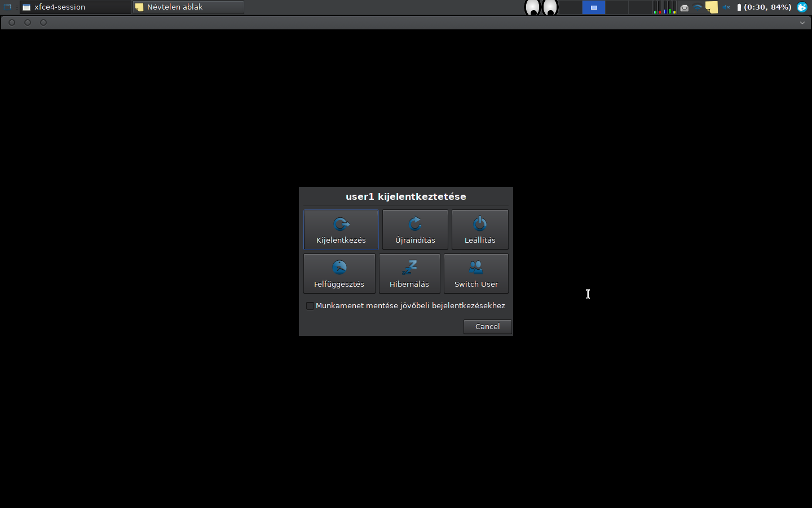812x508 pixels.
Task: Click the system load monitor bars
Action: (x=664, y=7)
